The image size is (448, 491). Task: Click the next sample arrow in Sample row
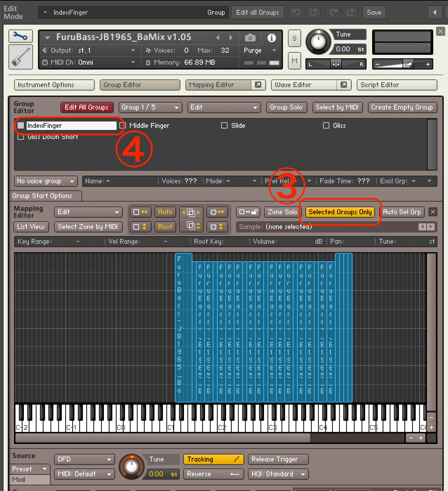431,227
